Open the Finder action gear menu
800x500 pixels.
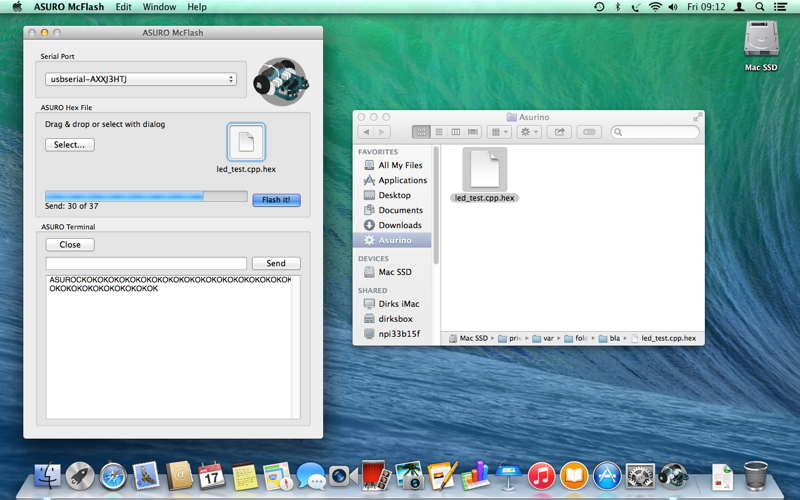click(529, 132)
